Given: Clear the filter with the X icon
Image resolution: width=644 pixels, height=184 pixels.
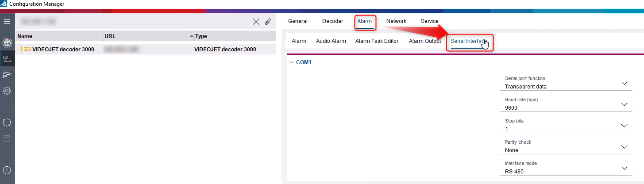Looking at the screenshot, I should point(256,21).
